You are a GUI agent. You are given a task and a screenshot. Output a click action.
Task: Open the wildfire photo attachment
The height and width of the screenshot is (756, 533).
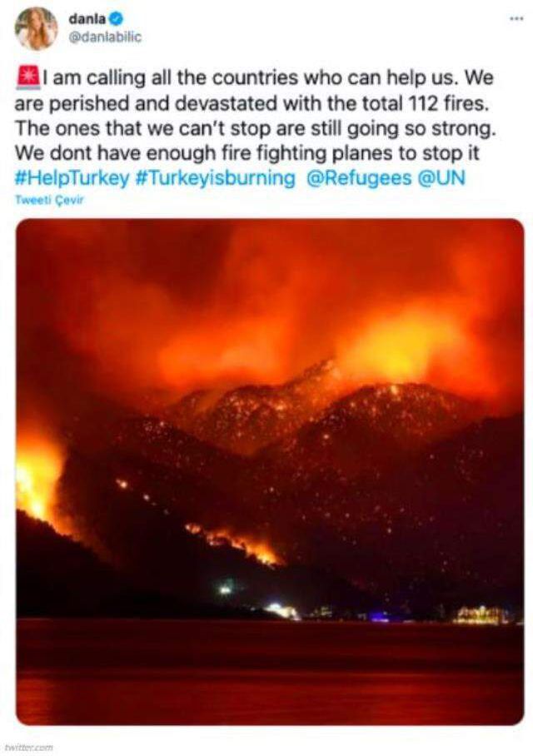pos(270,471)
